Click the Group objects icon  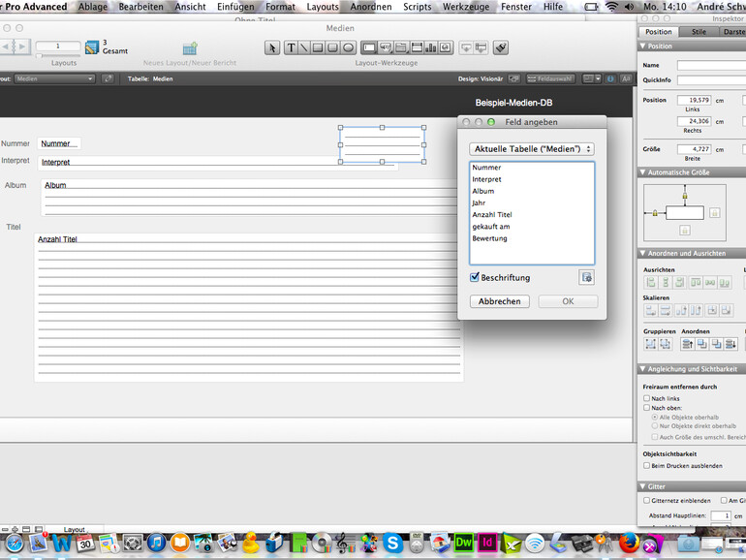pyautogui.click(x=651, y=344)
